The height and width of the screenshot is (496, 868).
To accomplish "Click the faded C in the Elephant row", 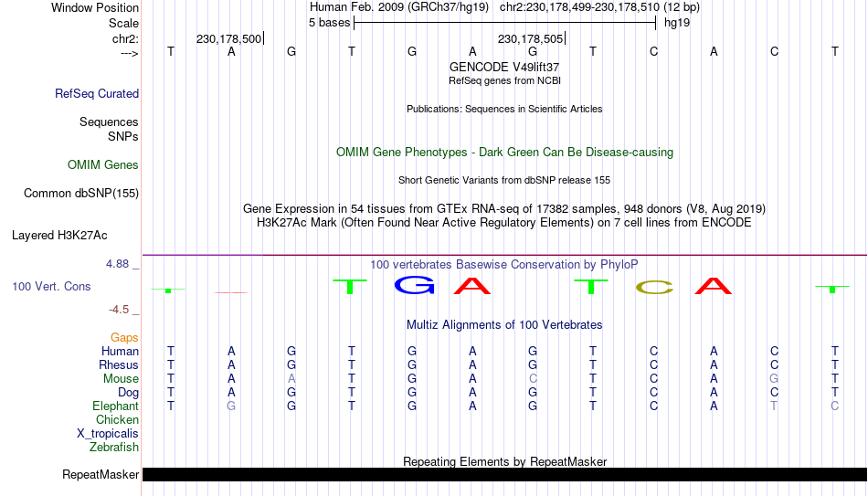I will point(835,406).
